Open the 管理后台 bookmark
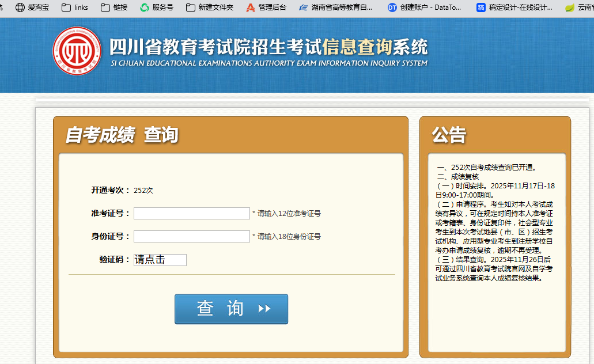The width and height of the screenshot is (594, 364). click(266, 7)
